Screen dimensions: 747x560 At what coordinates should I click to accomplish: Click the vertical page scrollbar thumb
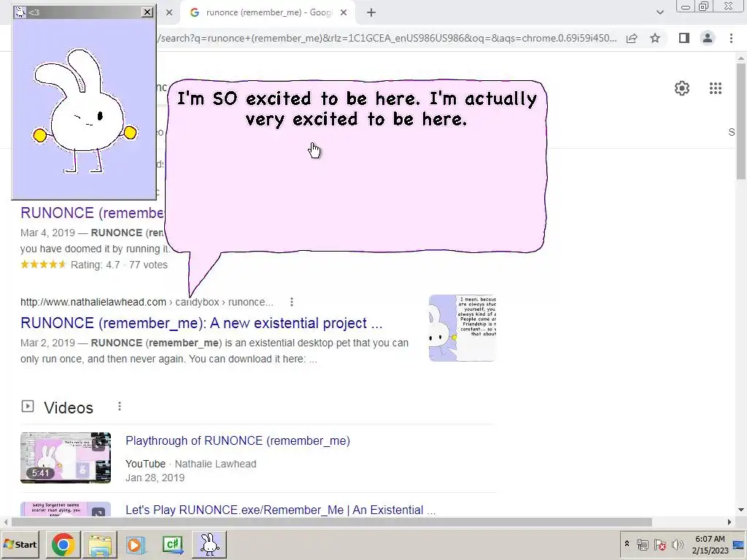[x=741, y=121]
